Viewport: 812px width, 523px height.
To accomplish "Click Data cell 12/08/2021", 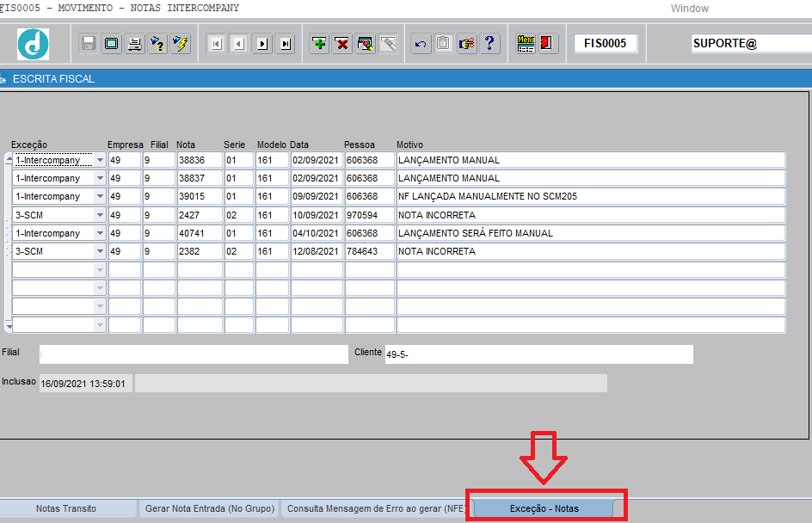I will [x=317, y=251].
